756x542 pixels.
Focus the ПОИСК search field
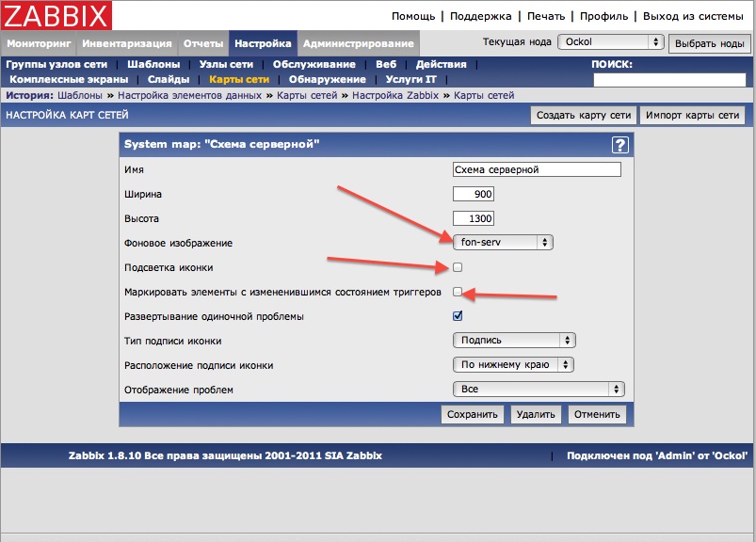point(669,80)
